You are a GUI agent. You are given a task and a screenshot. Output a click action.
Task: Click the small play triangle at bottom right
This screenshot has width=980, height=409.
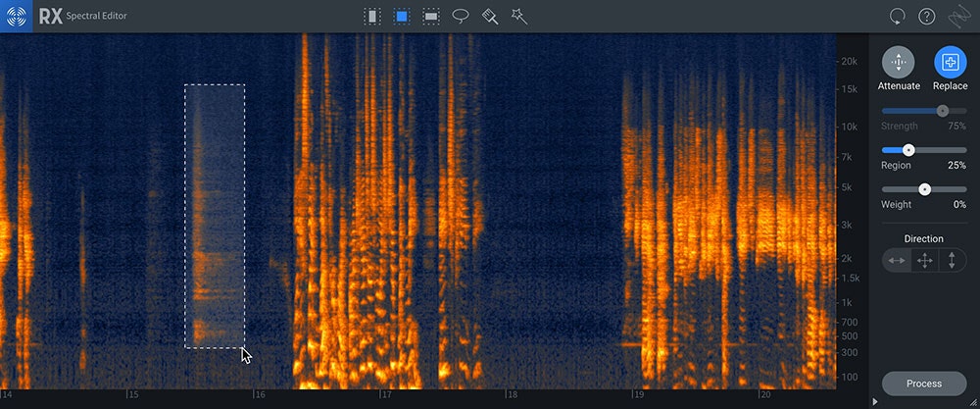(x=875, y=401)
